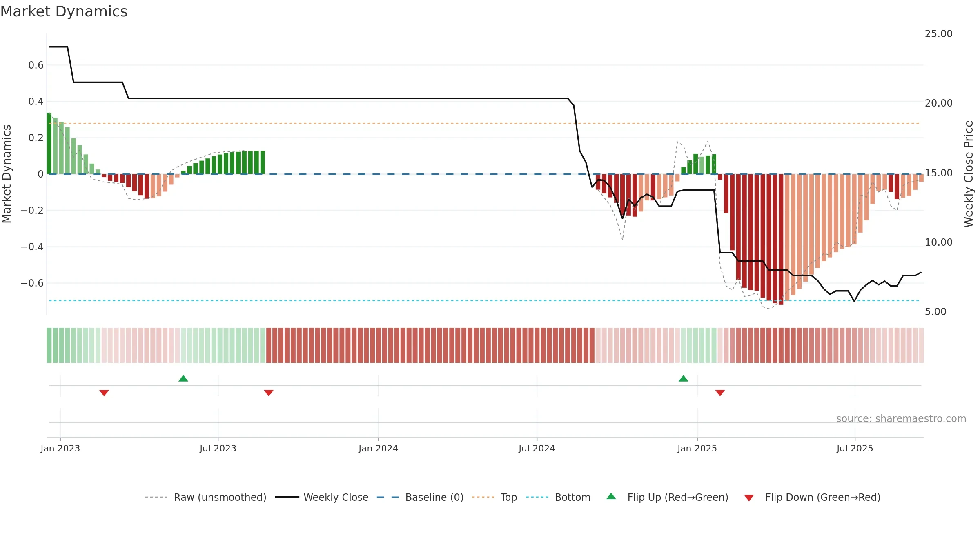Viewport: 980px width, 551px height.
Task: Click the 0.2 left axis label
Action: tap(36, 138)
